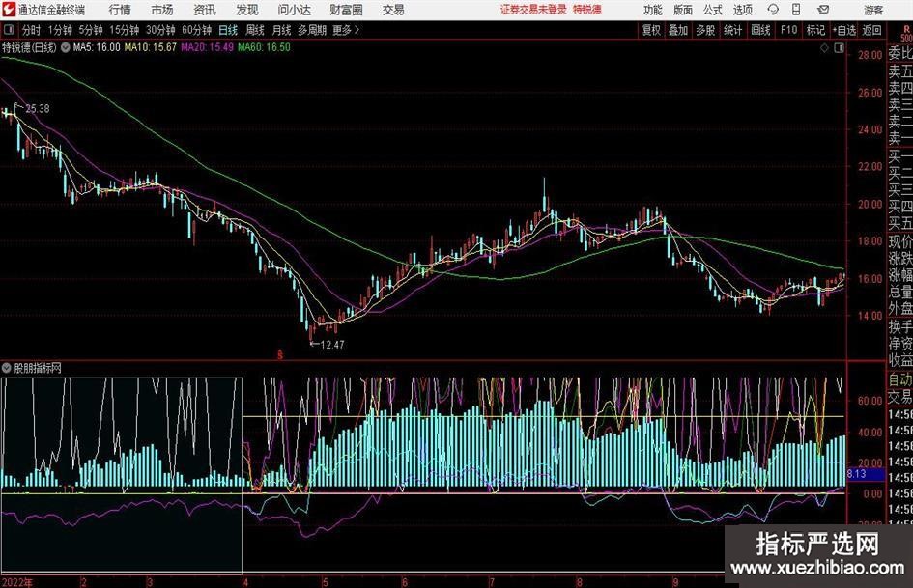This screenshot has height=588, width=913.
Task: Click the MA5: 16.00 indicator label
Action: [97, 47]
